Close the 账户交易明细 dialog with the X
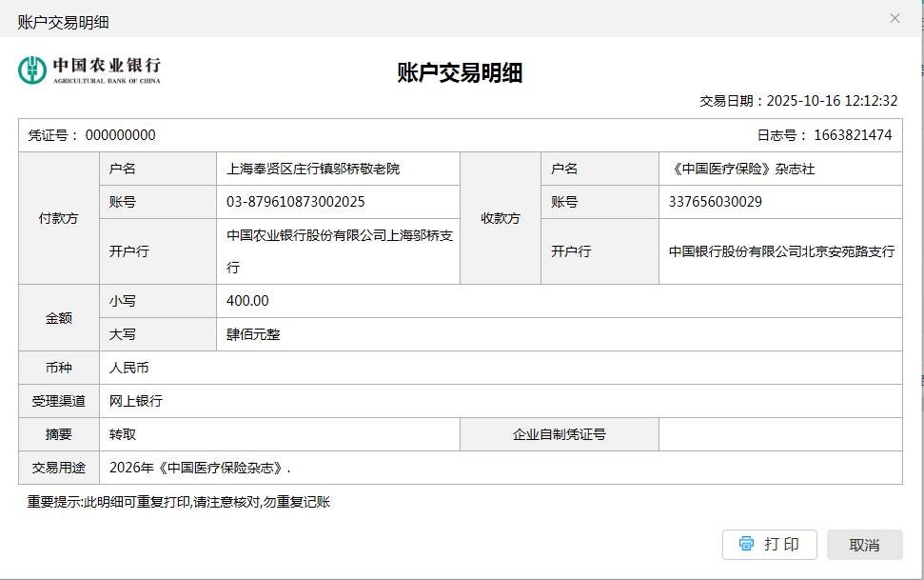Viewport: 924px width, 580px height. [x=895, y=18]
